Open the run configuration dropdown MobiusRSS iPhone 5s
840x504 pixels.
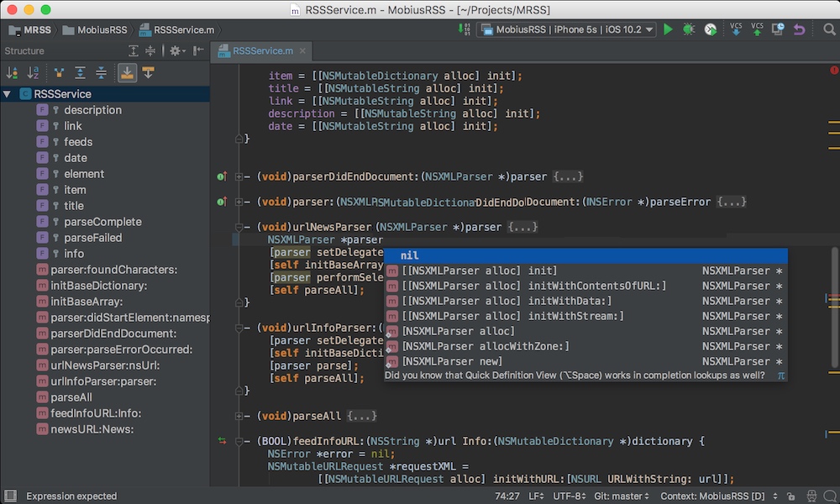567,29
